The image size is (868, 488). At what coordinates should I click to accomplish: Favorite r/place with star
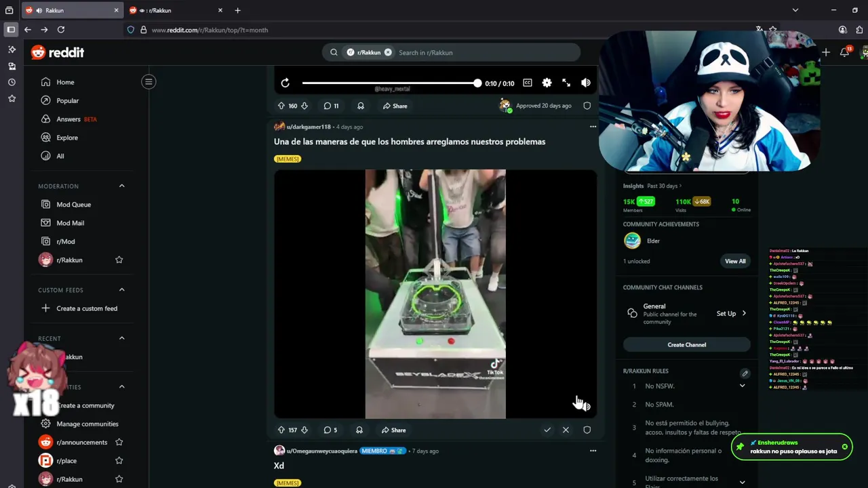[x=119, y=460]
